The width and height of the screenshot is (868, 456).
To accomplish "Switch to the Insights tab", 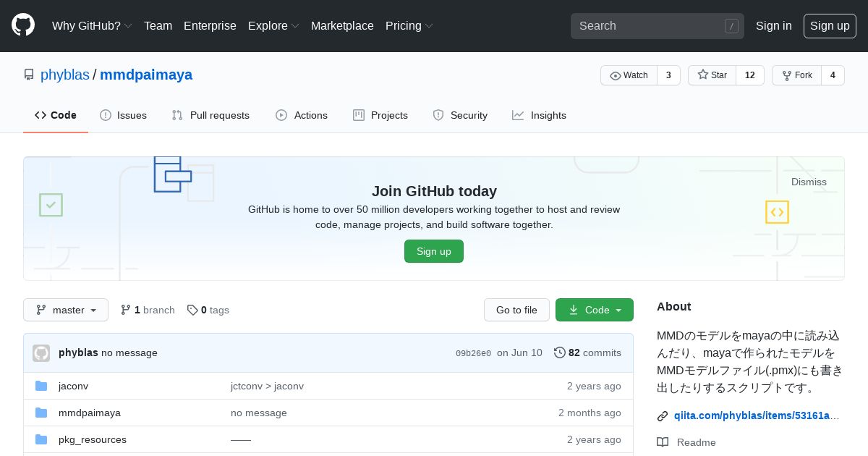I will coord(539,115).
